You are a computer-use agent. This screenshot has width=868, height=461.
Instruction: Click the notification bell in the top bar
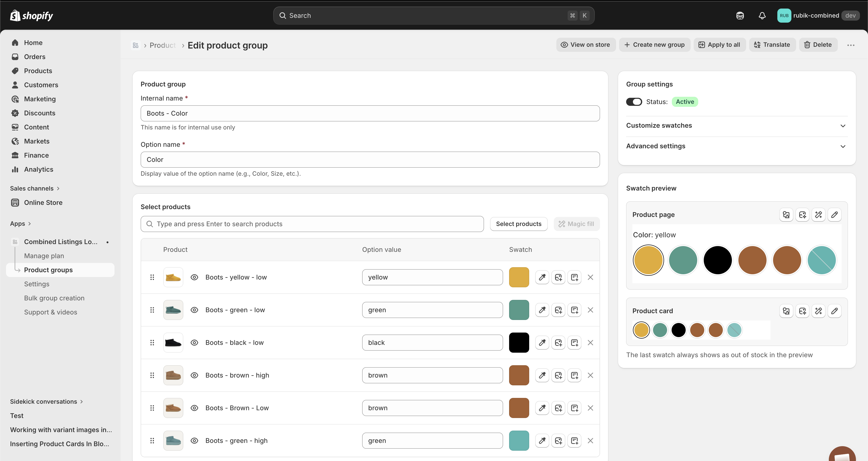(762, 16)
